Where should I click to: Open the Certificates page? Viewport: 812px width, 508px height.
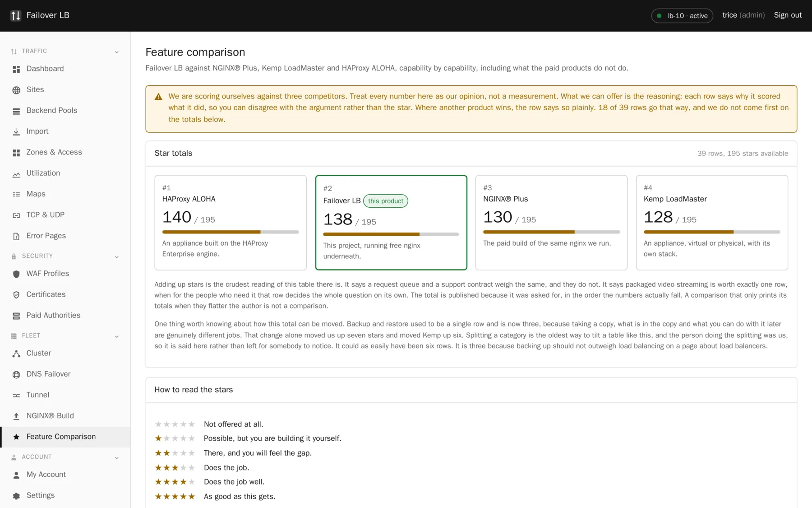65,294
